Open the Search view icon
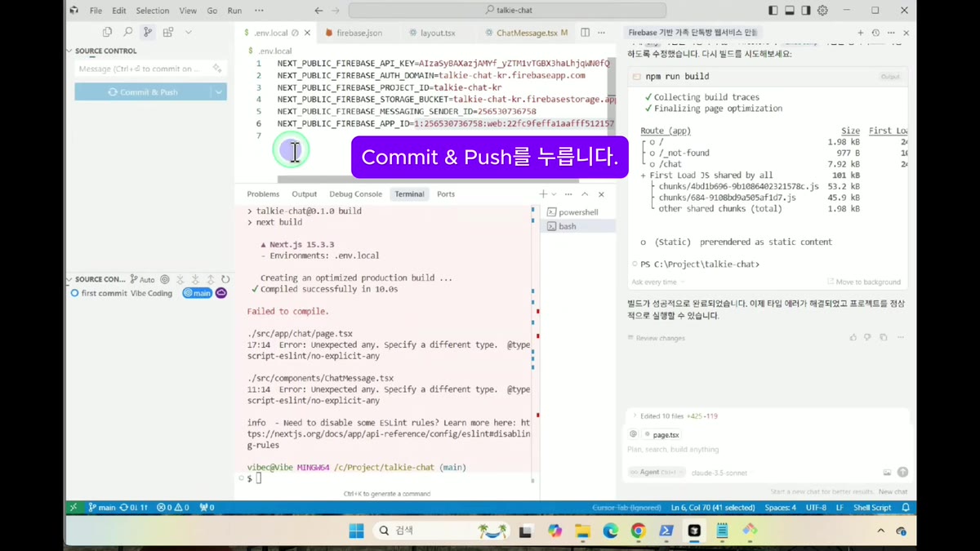 [x=127, y=32]
